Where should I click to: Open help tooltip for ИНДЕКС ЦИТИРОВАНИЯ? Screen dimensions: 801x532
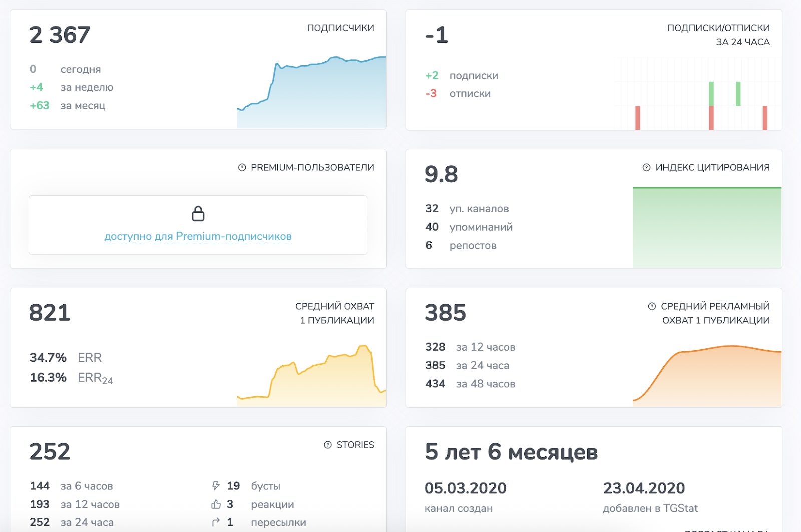pos(646,168)
